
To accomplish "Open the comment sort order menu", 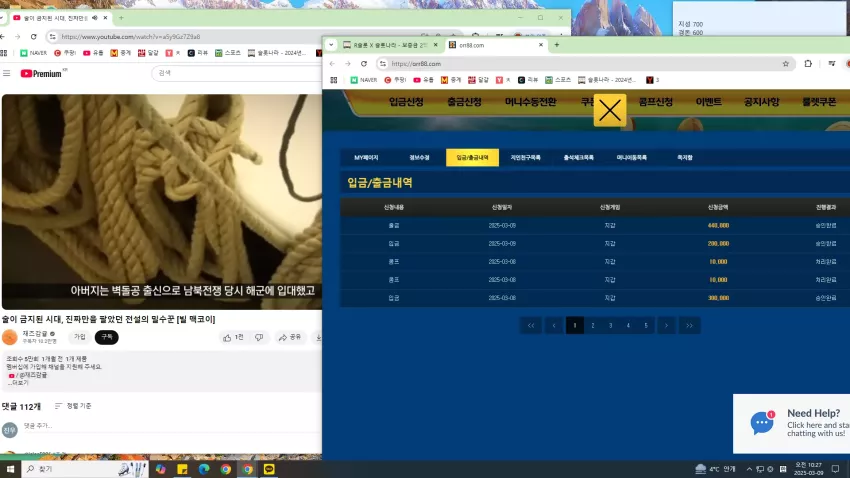I will 73,406.
